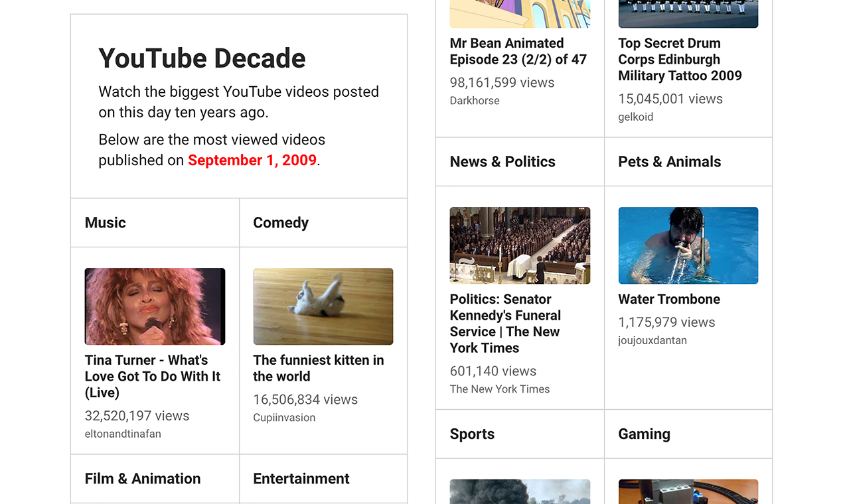
Task: Click the 1,175,979 views count
Action: pyautogui.click(x=667, y=322)
